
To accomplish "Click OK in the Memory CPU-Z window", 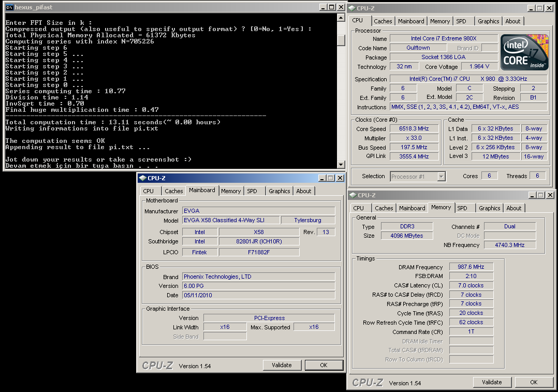I will click(534, 382).
